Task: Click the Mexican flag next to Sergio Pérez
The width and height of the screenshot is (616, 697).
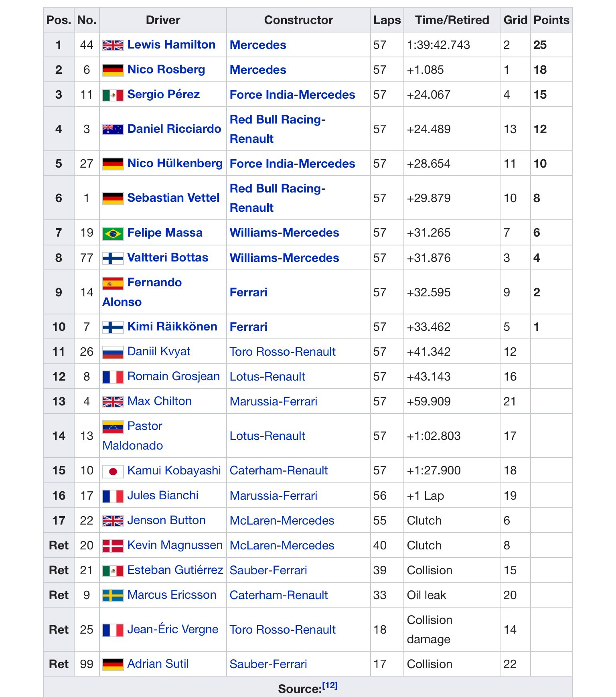Action: point(113,95)
